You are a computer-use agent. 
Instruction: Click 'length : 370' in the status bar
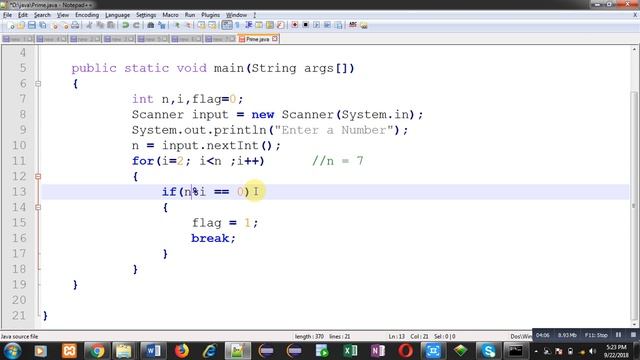click(x=309, y=337)
